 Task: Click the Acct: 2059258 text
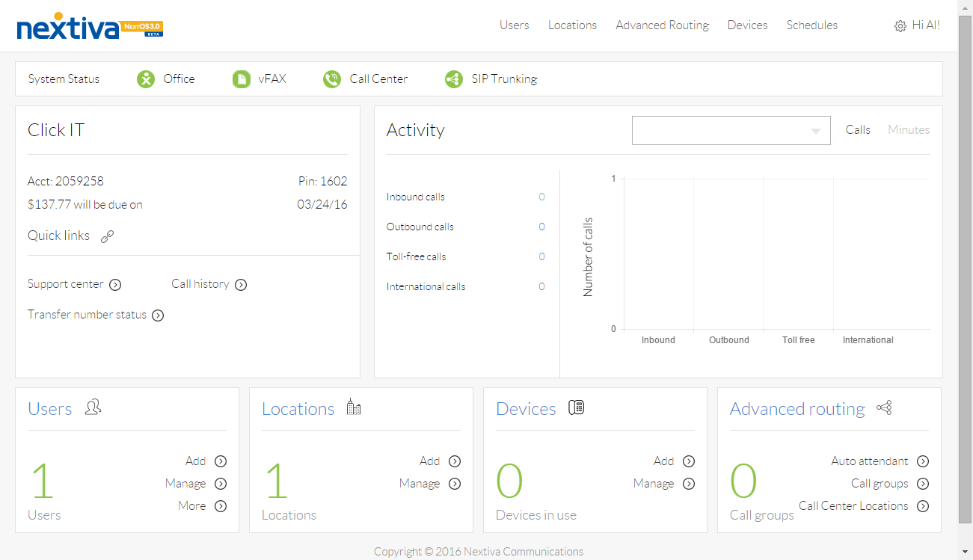click(x=66, y=182)
